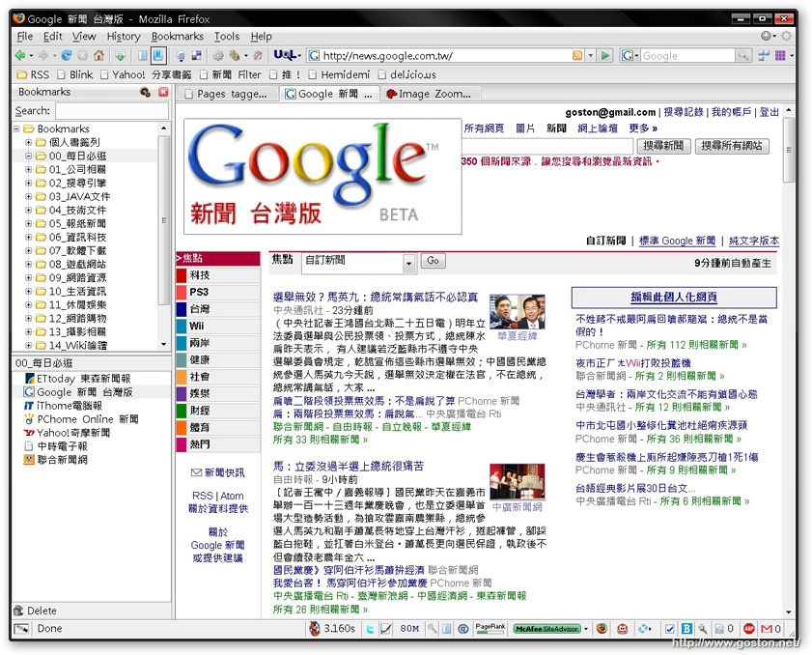Open the Bookmarks menu
The height and width of the screenshot is (655, 812).
tap(177, 37)
